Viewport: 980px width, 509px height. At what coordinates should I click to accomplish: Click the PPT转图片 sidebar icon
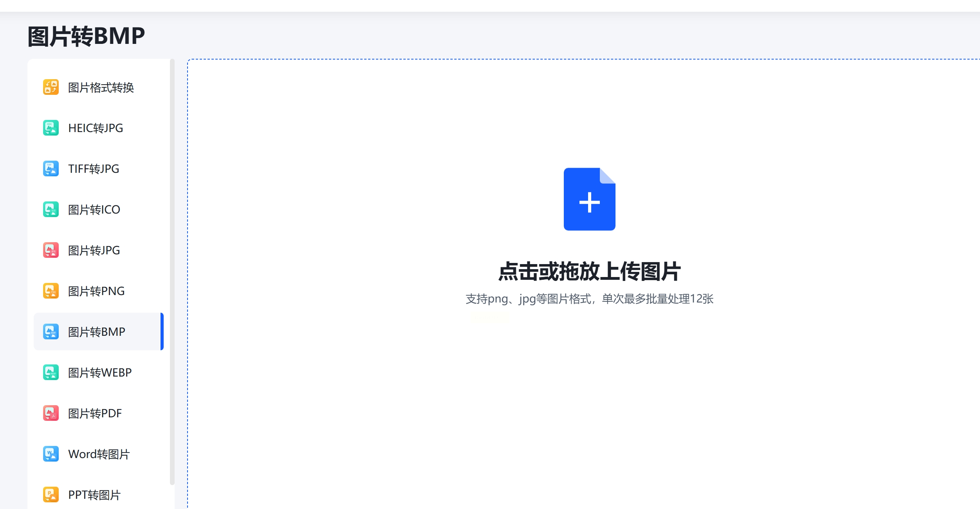tap(51, 495)
